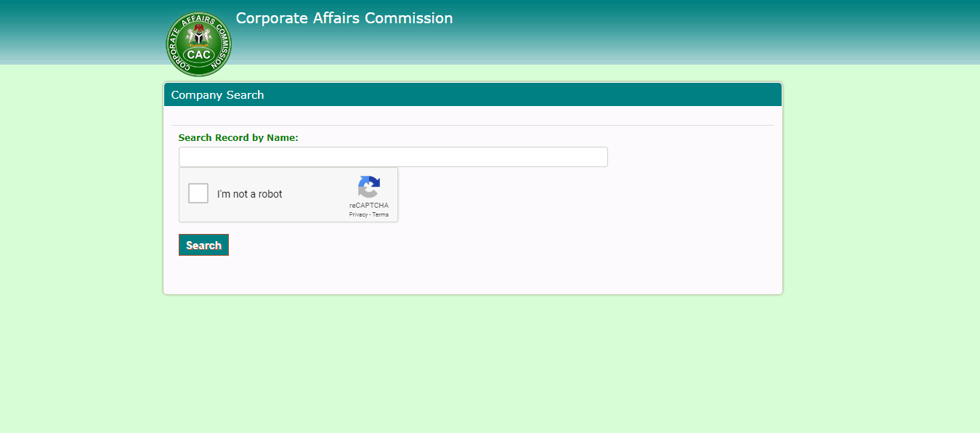Click the eagle emblem inside the CAC seal
This screenshot has width=980, height=433.
[198, 33]
